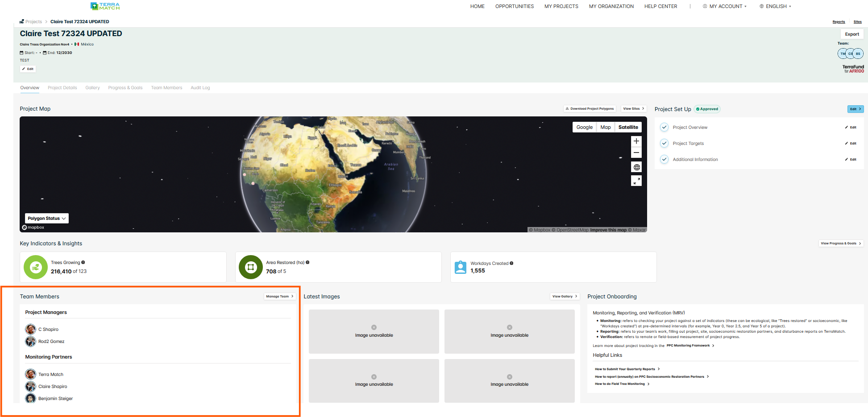Open the Team Members tab
Viewport: 868px width, 417px height.
166,88
